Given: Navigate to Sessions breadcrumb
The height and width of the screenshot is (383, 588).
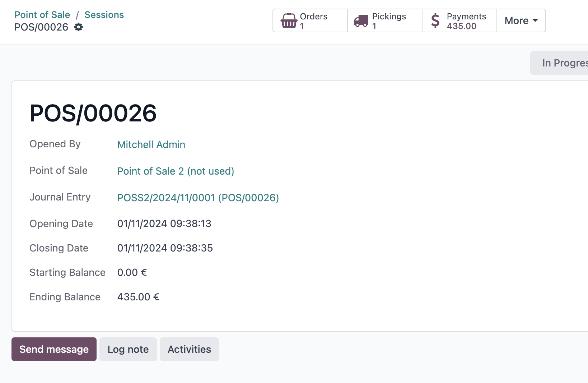Looking at the screenshot, I should coord(104,15).
